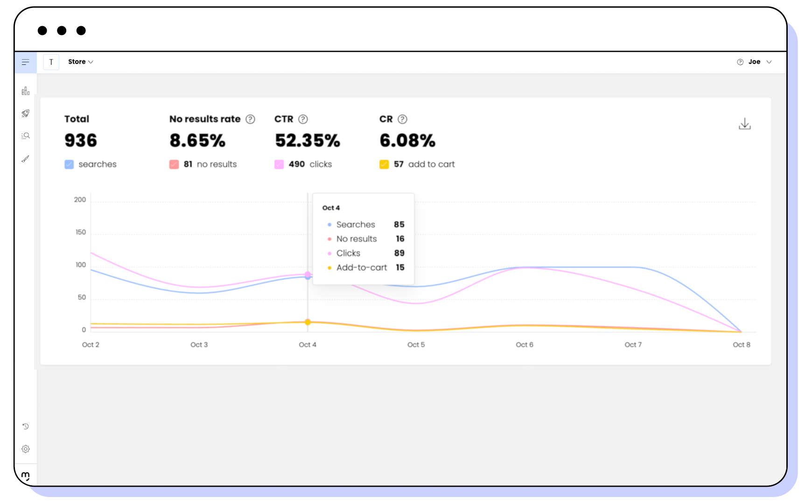Open the settings gear icon
Viewport: 812px width, 504px height.
[26, 449]
